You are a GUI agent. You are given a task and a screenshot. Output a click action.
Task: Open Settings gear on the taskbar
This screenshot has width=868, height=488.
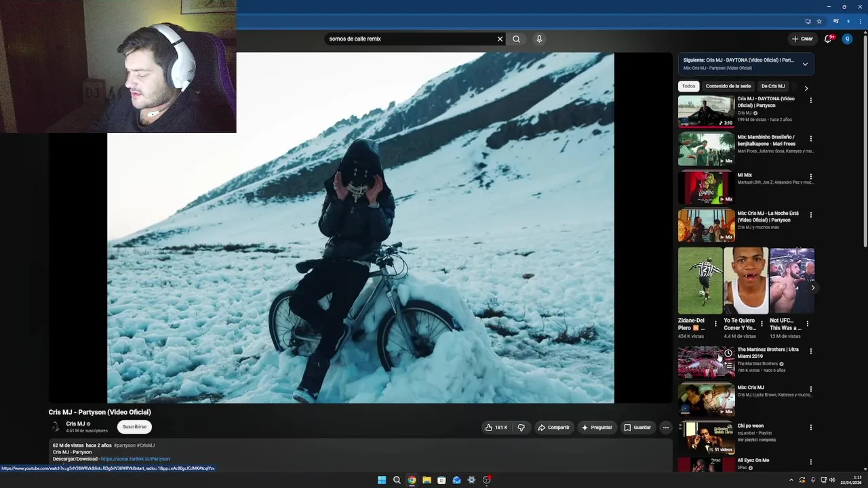(x=471, y=480)
